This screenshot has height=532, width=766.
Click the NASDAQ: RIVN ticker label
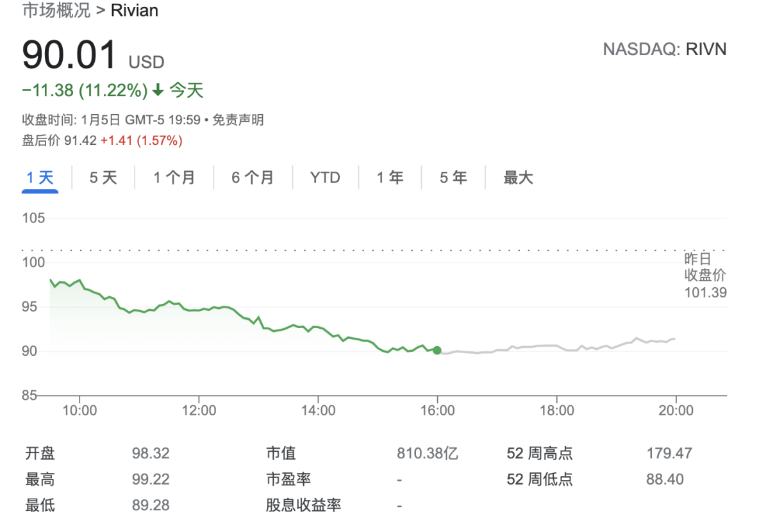point(665,49)
